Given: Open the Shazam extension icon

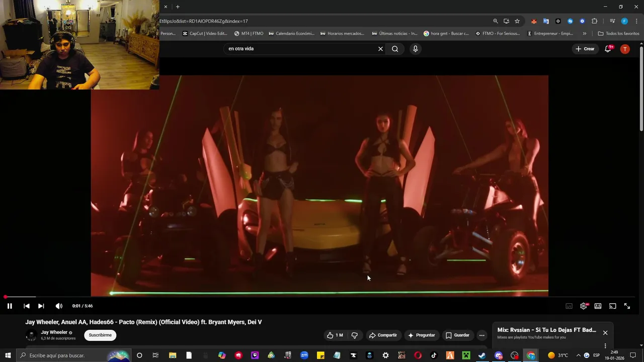Looking at the screenshot, I should (570, 21).
